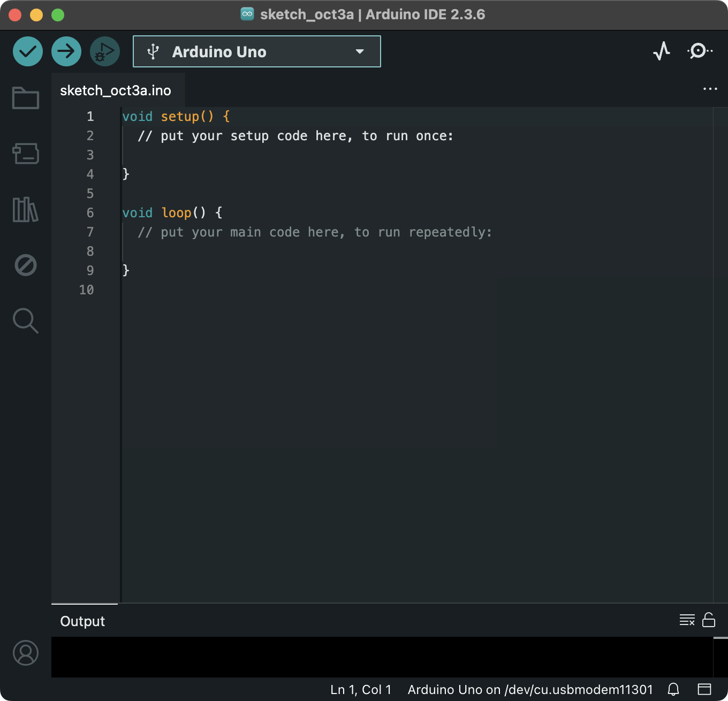Open the Serial Plotter waveform icon
The image size is (728, 701).
tap(662, 51)
